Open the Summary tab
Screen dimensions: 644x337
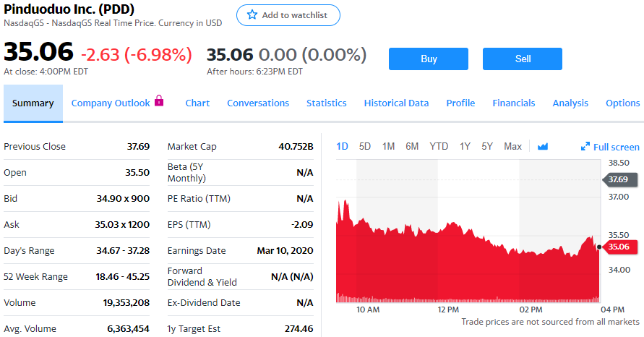pyautogui.click(x=33, y=103)
